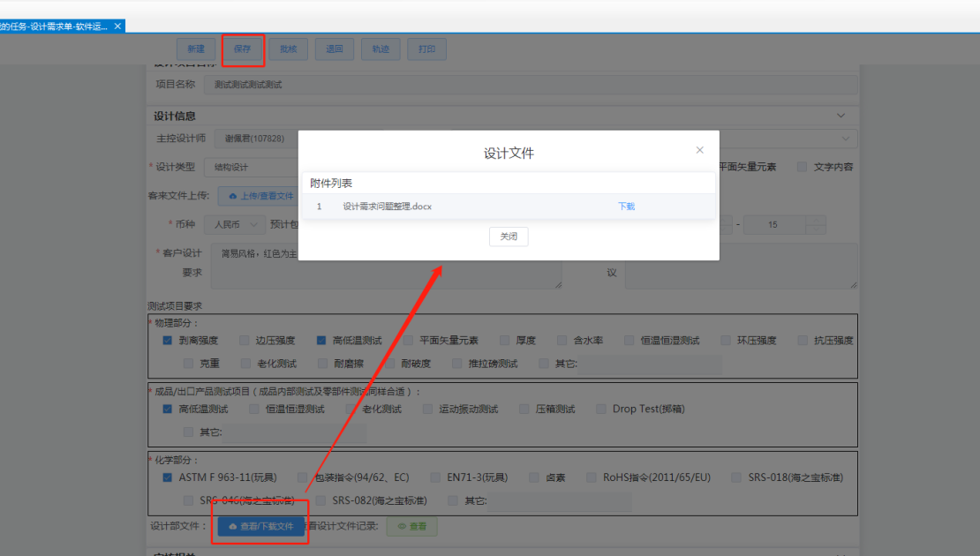Click the 查看/下载文件 button

point(260,526)
